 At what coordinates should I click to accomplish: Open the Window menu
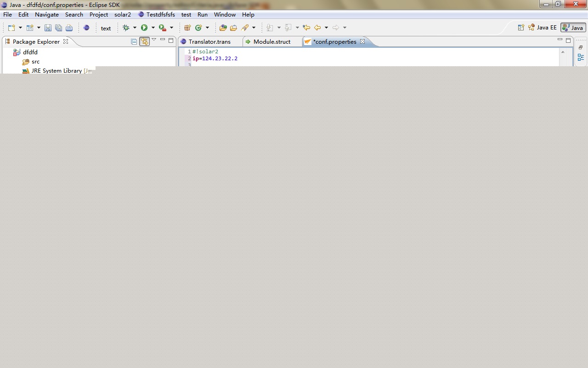225,15
